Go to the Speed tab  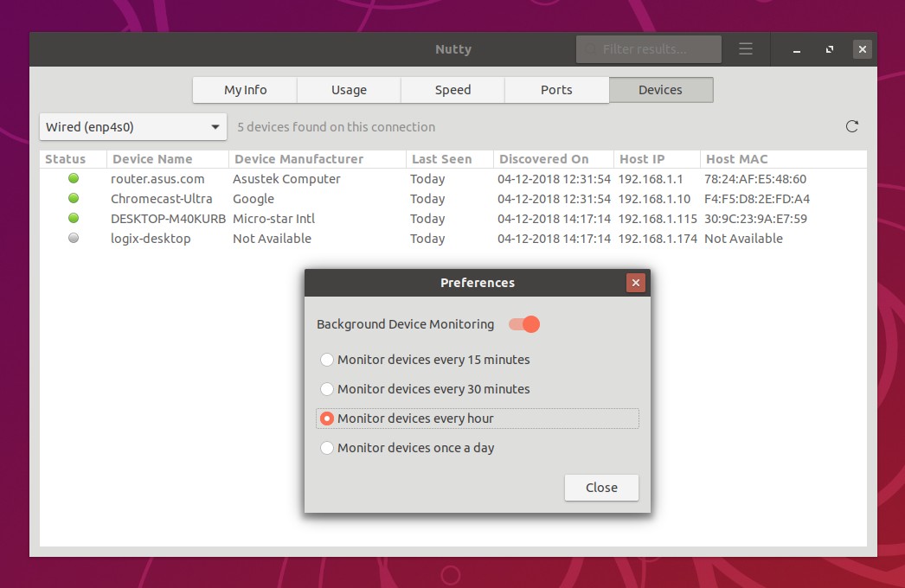pos(452,90)
